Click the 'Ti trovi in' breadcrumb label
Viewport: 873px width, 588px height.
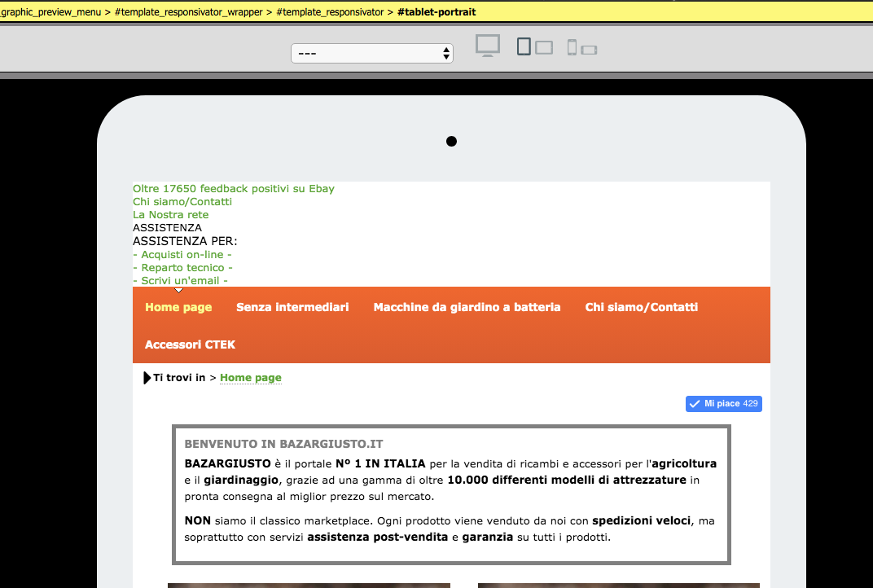(179, 378)
